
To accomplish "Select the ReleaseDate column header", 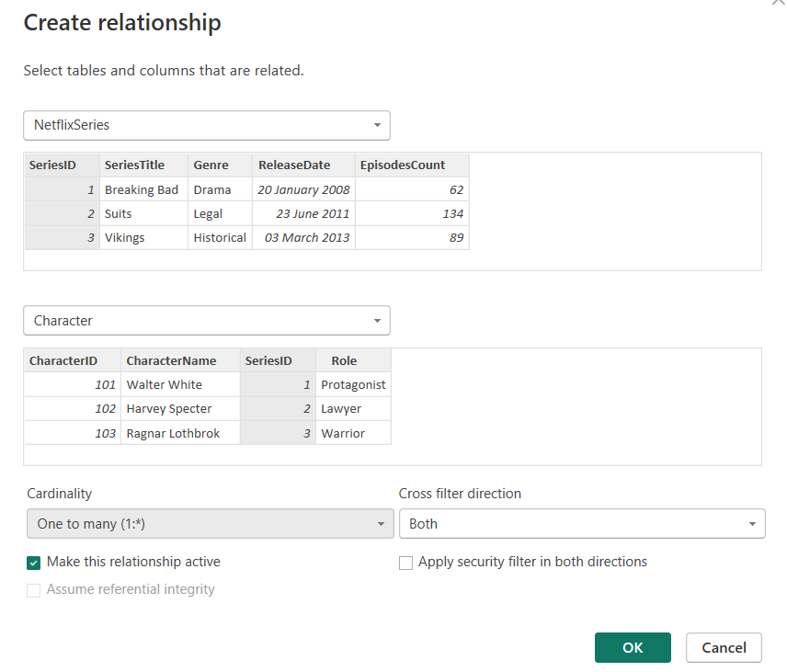I will pyautogui.click(x=294, y=165).
